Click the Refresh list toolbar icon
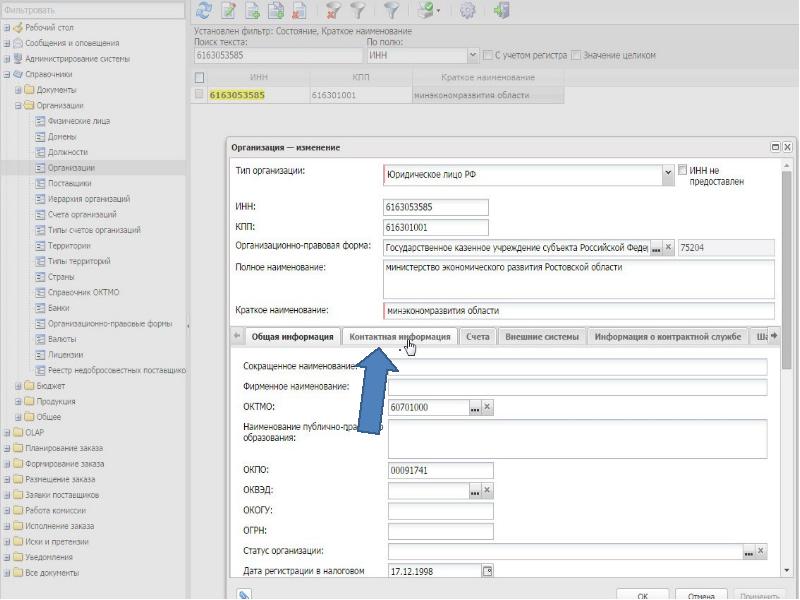The height and width of the screenshot is (600, 800). [204, 10]
